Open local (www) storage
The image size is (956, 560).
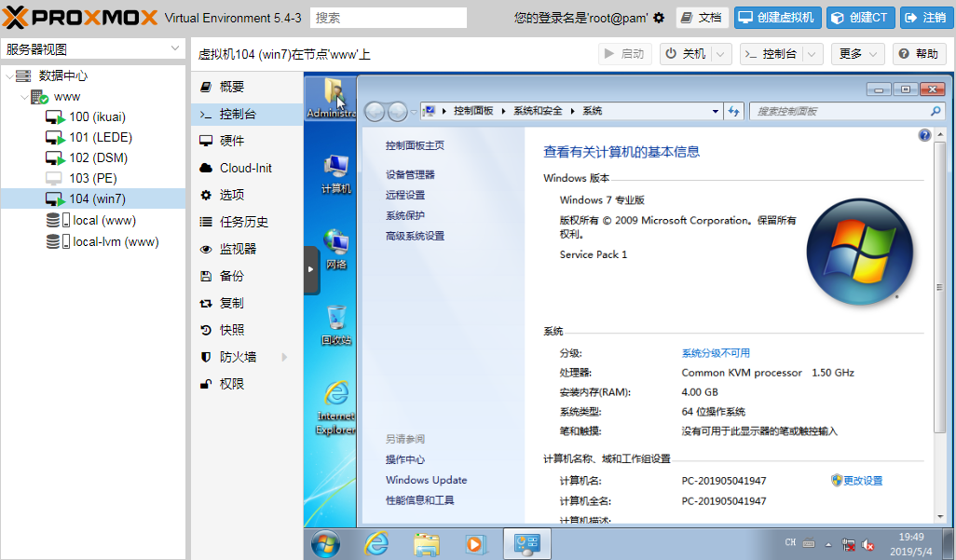click(x=104, y=220)
